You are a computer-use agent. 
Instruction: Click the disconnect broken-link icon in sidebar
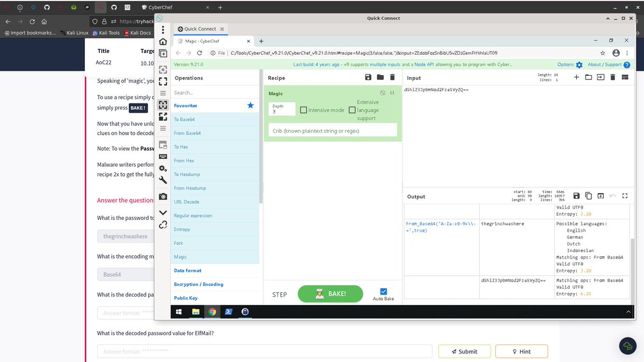163,224
